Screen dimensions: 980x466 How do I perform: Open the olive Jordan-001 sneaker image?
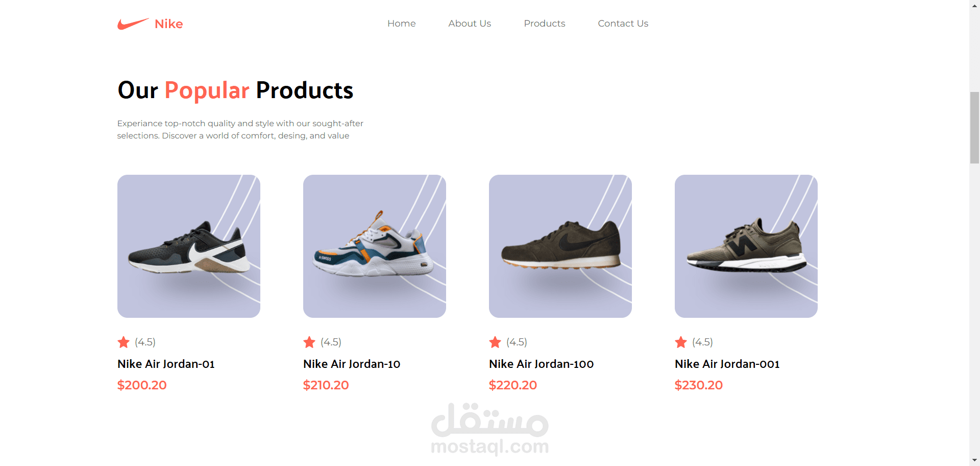coord(746,246)
